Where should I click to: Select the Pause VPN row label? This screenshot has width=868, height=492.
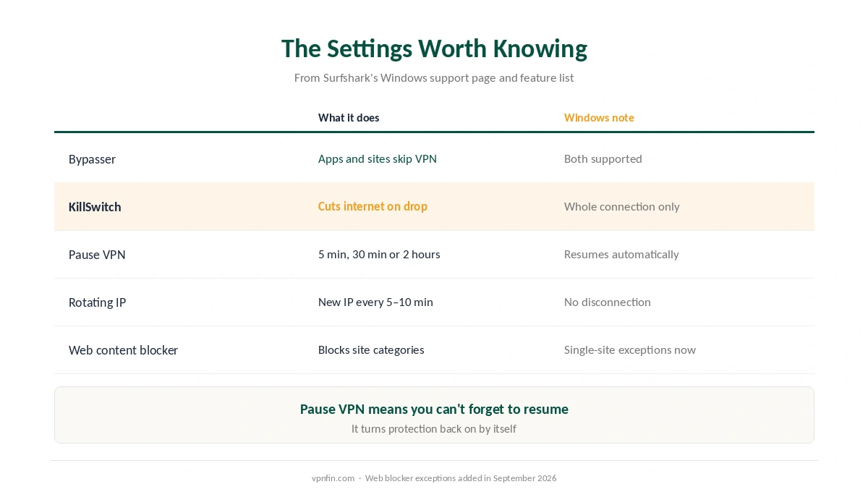pyautogui.click(x=97, y=255)
